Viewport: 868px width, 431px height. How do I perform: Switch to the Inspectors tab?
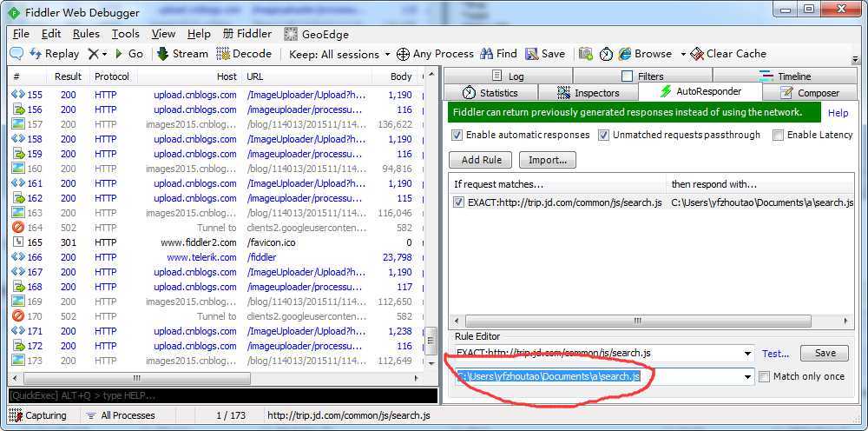[588, 92]
